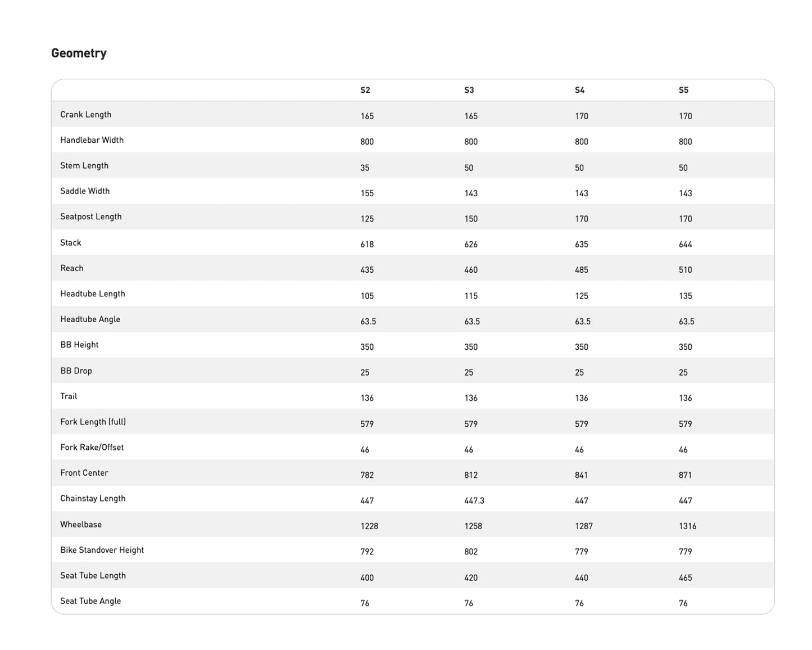Click the S4 column header

coord(579,90)
